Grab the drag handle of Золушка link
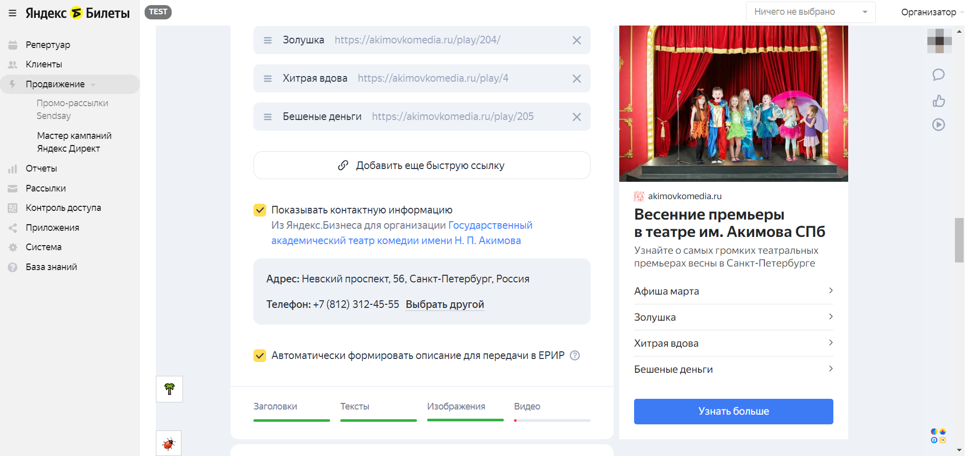Image resolution: width=980 pixels, height=456 pixels. 268,40
